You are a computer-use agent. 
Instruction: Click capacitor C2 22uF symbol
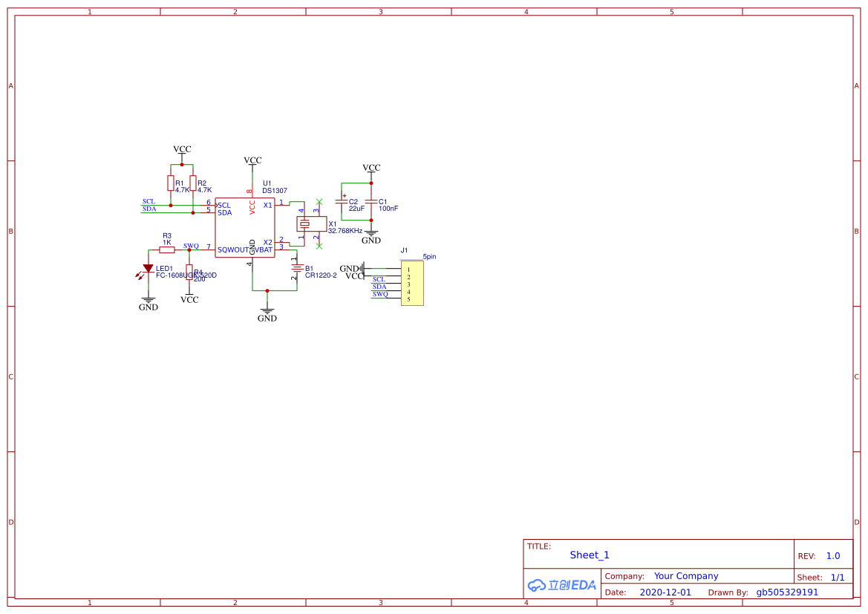click(x=342, y=201)
